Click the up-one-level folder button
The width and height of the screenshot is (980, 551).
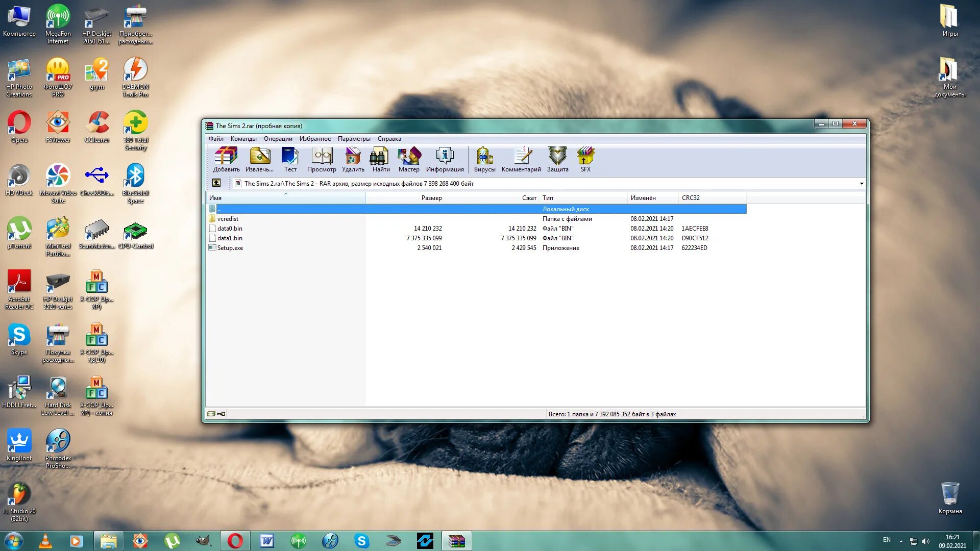216,183
